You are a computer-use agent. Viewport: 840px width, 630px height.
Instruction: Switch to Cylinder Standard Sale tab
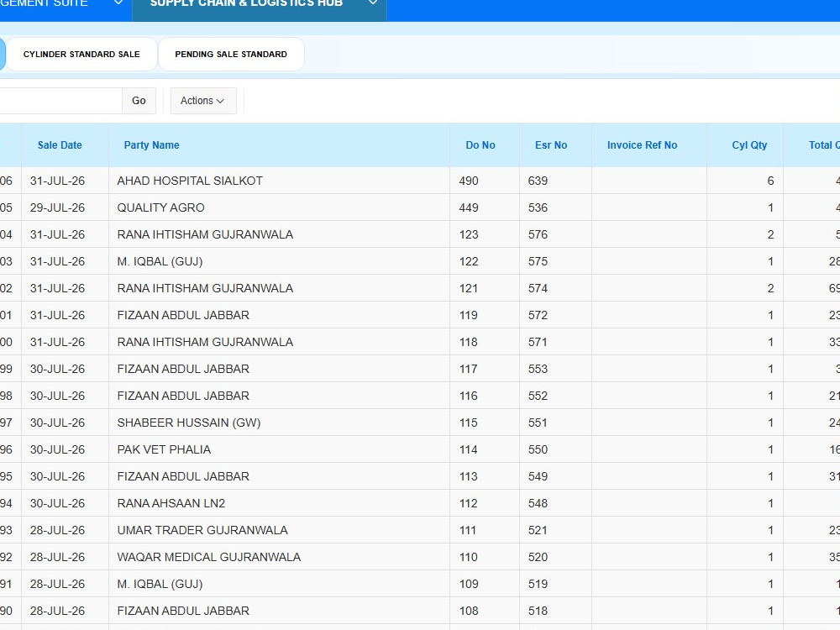(x=81, y=54)
